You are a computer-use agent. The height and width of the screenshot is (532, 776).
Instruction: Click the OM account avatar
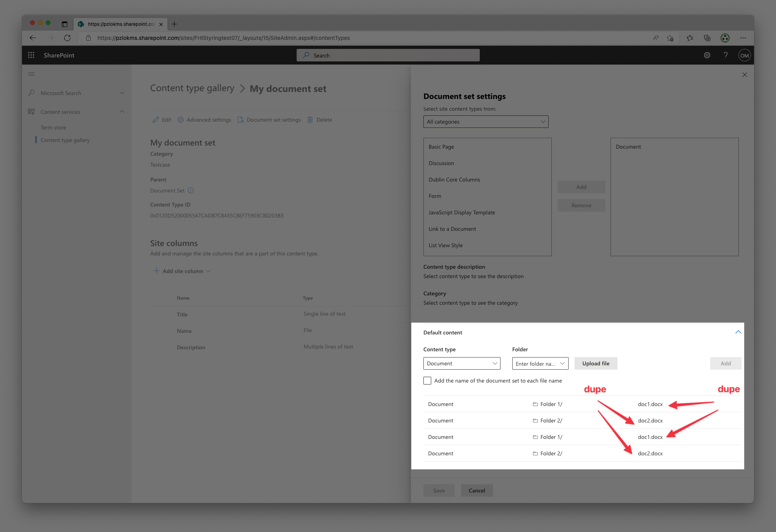744,55
